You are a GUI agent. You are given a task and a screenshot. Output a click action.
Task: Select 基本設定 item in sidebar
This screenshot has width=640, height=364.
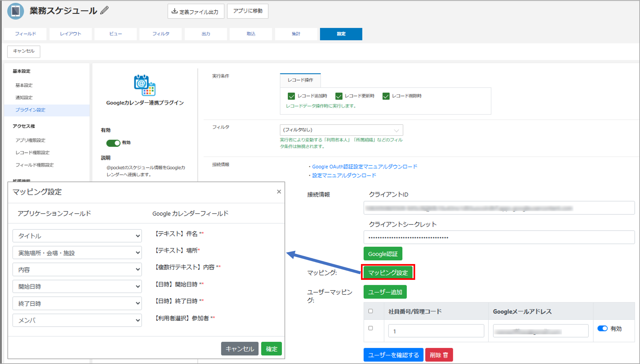[x=24, y=85]
